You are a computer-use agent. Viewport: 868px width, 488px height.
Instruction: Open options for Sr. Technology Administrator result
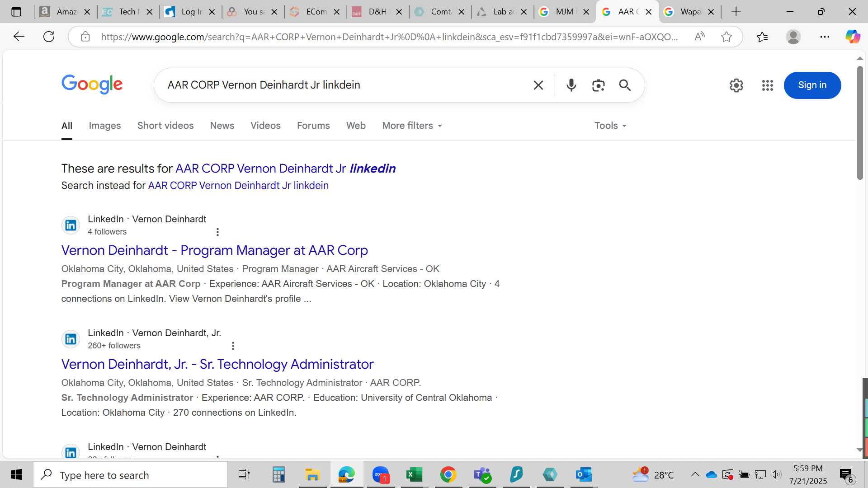(x=233, y=346)
